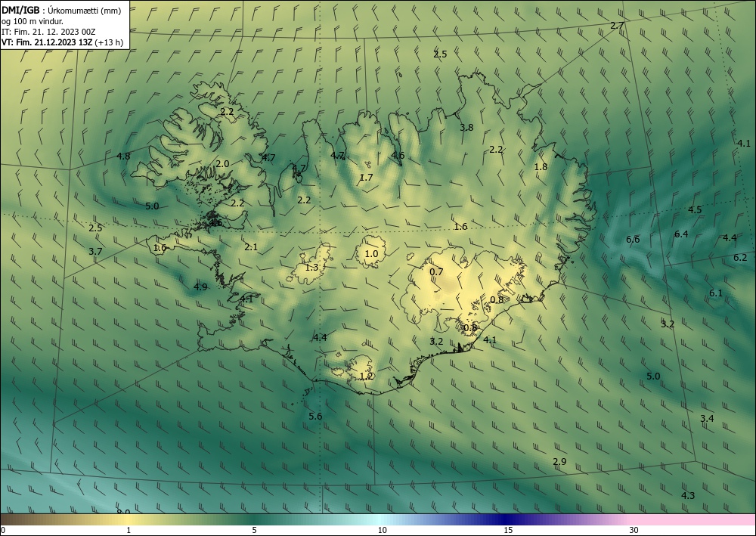
Task: Select the 1.0 value on the glacier
Action: coord(371,254)
